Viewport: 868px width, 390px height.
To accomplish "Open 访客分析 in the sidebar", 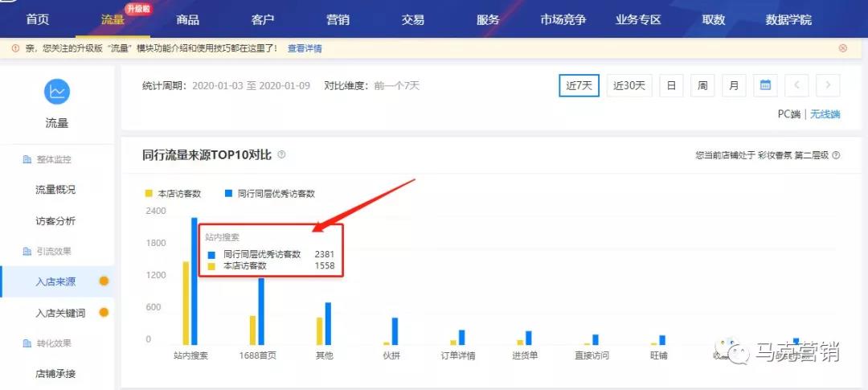I will click(55, 221).
